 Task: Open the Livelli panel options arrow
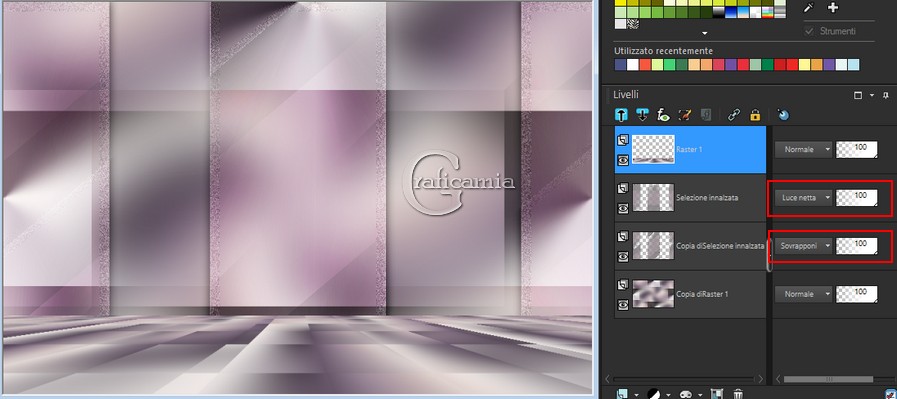[872, 95]
